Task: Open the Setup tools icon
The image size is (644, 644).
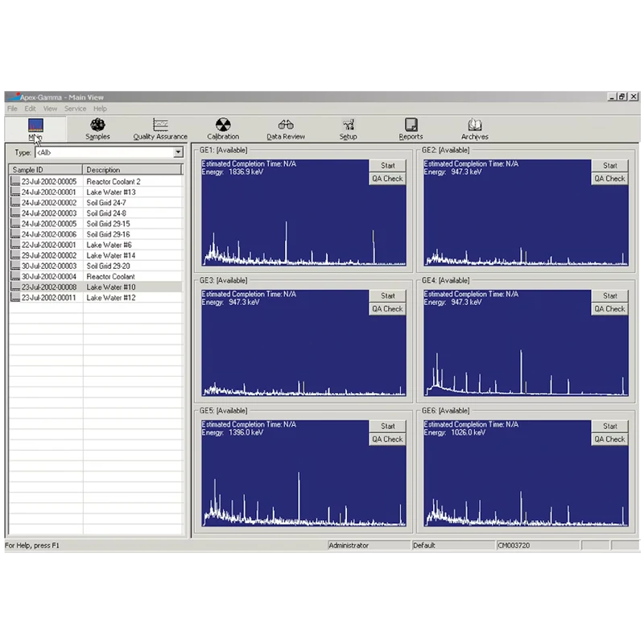Action: click(x=348, y=126)
